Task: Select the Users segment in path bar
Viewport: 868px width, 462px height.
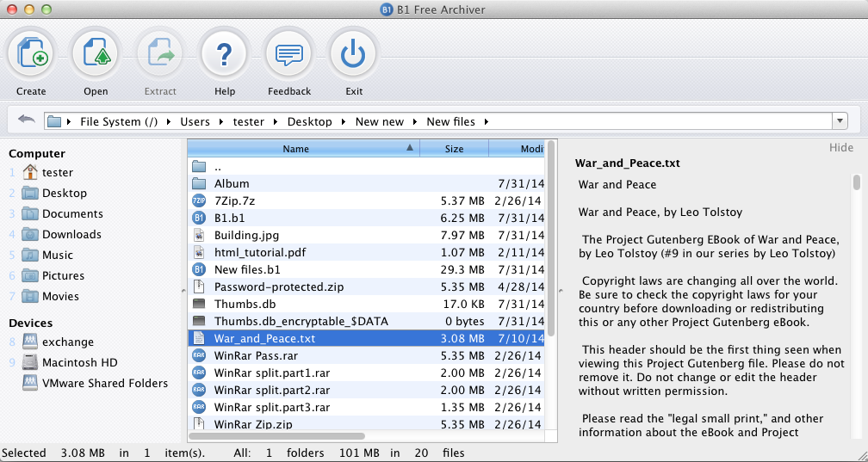Action: [195, 122]
